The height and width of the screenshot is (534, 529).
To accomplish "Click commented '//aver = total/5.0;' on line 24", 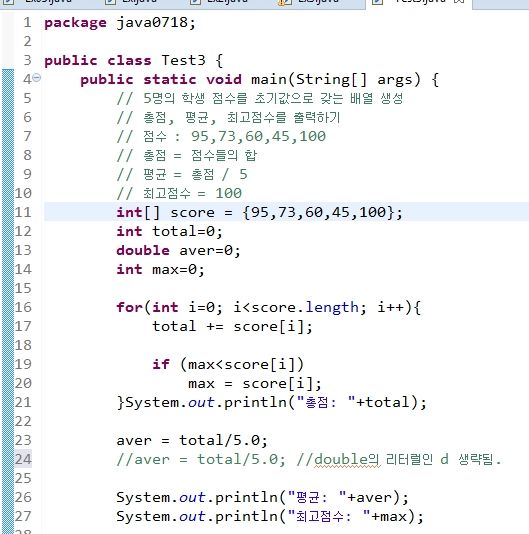I will point(201,460).
